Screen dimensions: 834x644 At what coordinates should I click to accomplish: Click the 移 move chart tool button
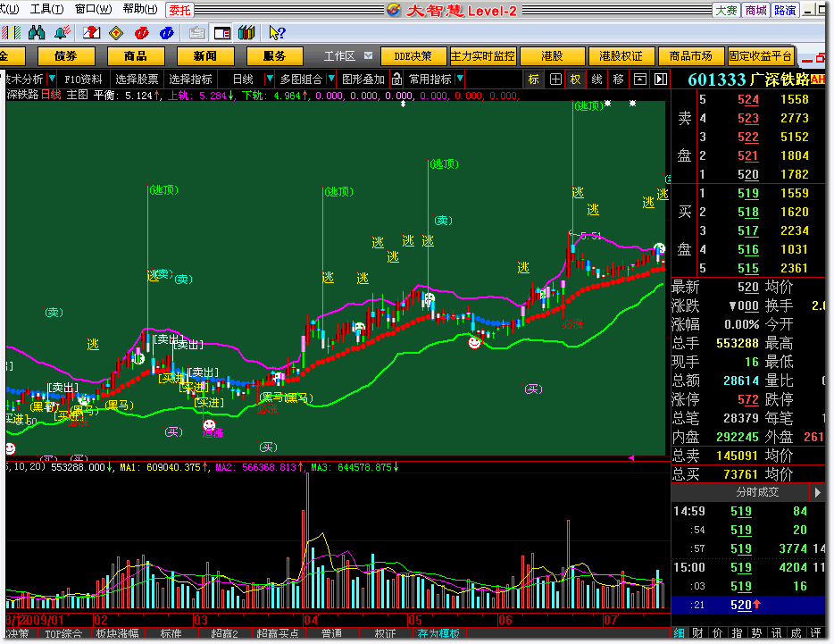click(x=618, y=79)
